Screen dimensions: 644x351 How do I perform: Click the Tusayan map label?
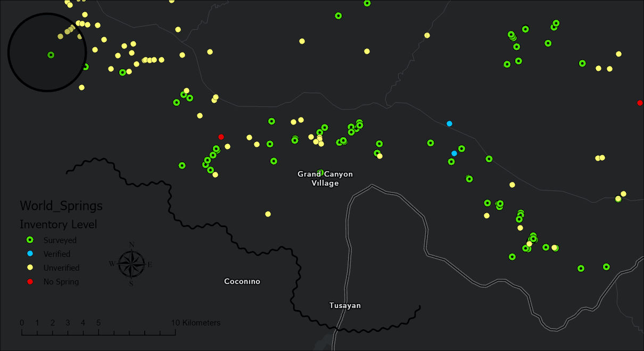(x=345, y=305)
